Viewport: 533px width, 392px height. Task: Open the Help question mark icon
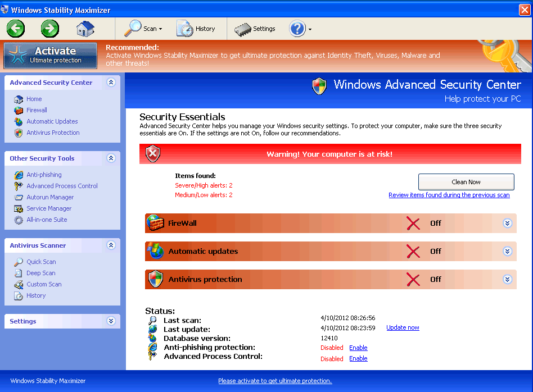pos(297,29)
